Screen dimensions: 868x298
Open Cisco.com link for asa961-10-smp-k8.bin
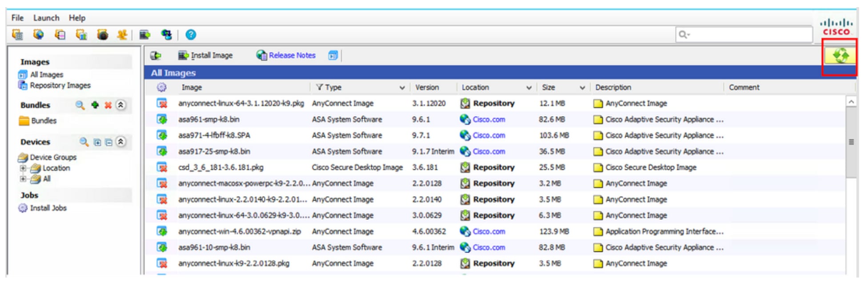[x=489, y=247]
